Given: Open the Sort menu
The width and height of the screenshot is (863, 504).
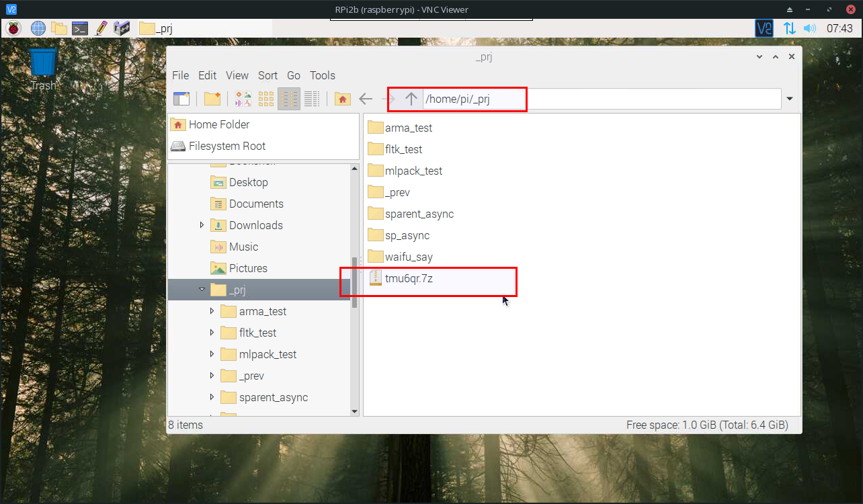Looking at the screenshot, I should coord(268,75).
